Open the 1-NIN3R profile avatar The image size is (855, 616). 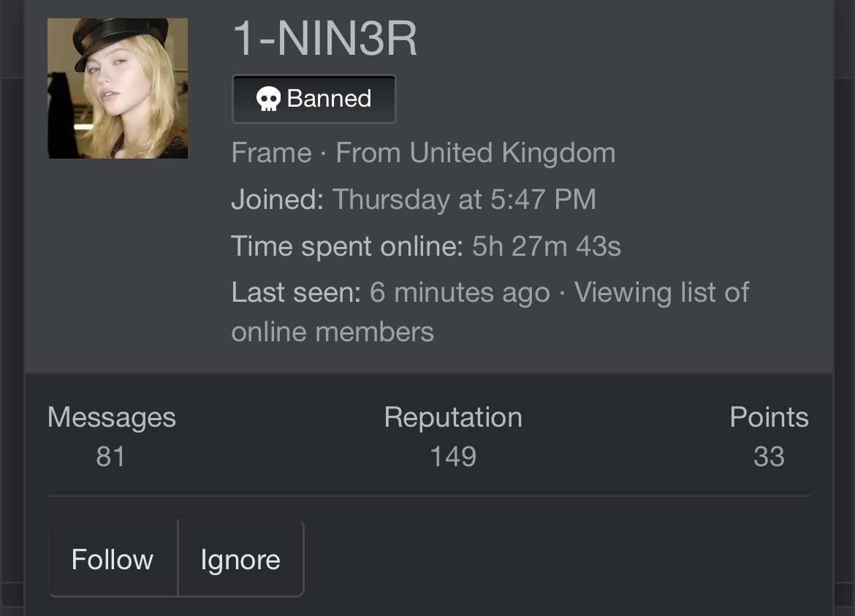tap(118, 88)
